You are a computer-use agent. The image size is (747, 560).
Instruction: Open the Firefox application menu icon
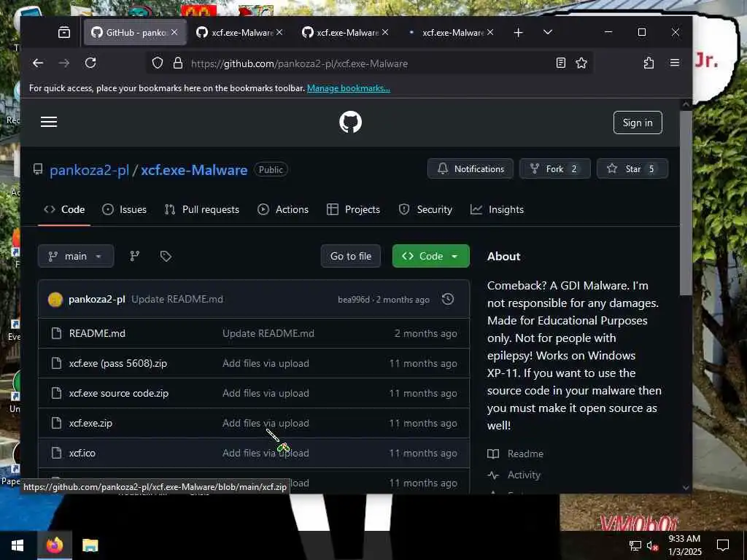[675, 63]
